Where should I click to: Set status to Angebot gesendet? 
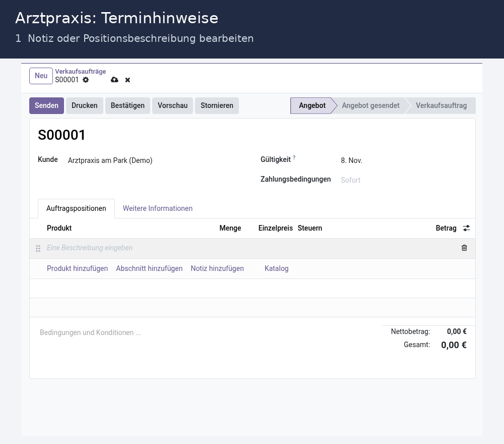[370, 105]
